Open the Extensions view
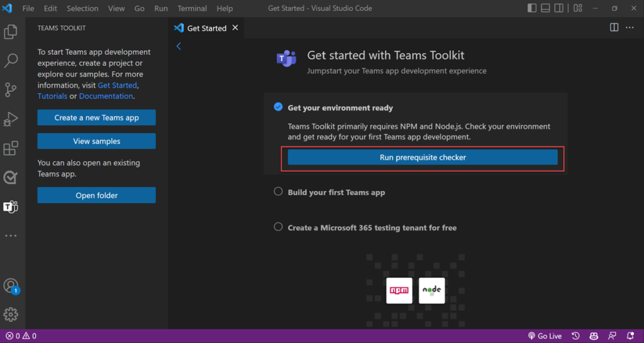644x343 pixels. (11, 148)
